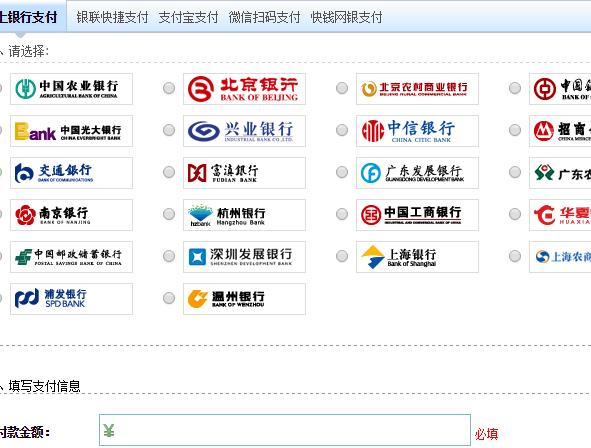The width and height of the screenshot is (591, 448).
Task: Click the Bank of Communications logo
Action: (x=71, y=173)
